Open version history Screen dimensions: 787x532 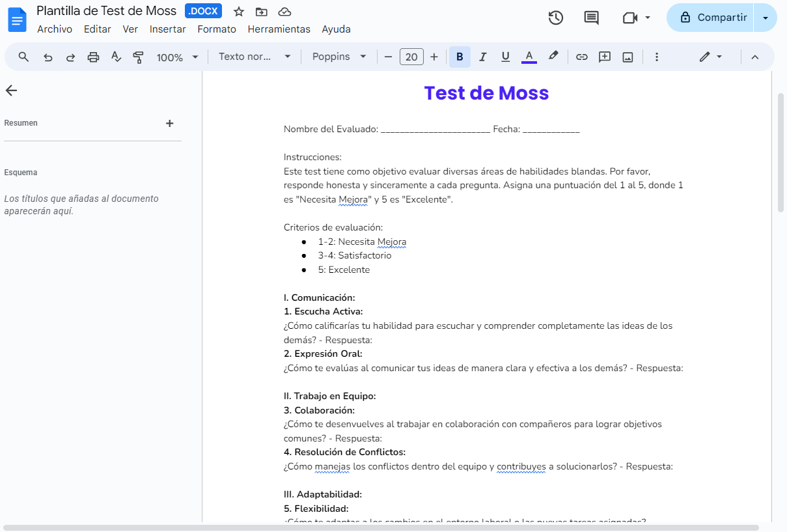555,18
